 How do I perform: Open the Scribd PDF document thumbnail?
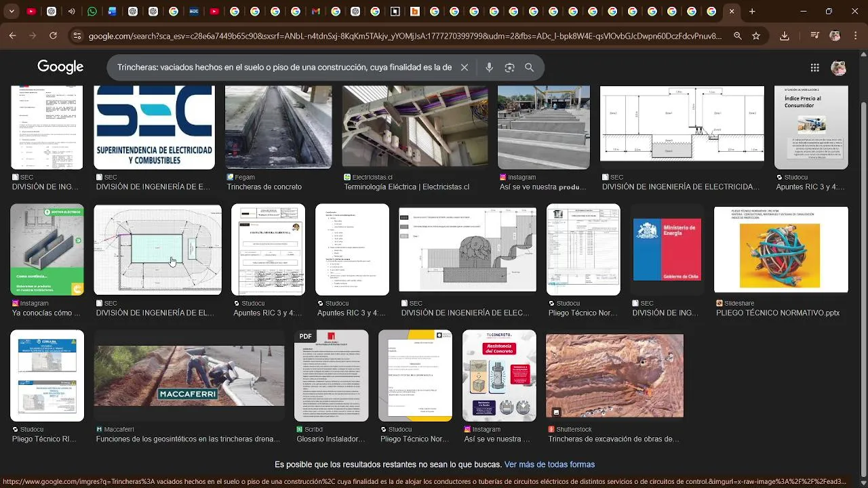[331, 375]
